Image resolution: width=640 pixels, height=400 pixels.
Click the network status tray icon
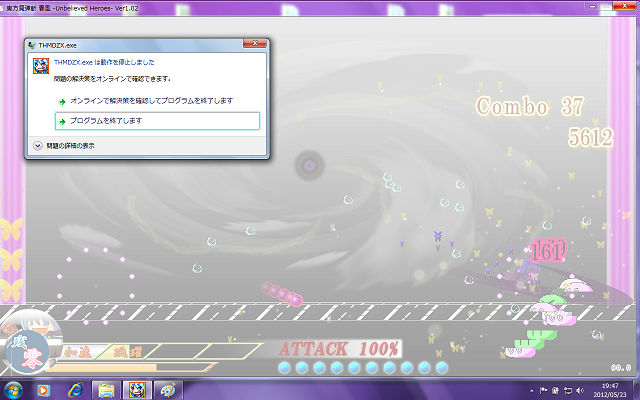click(569, 389)
